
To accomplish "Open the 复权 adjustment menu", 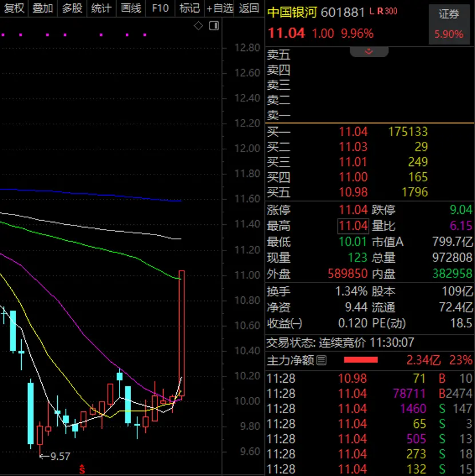I will [14, 8].
